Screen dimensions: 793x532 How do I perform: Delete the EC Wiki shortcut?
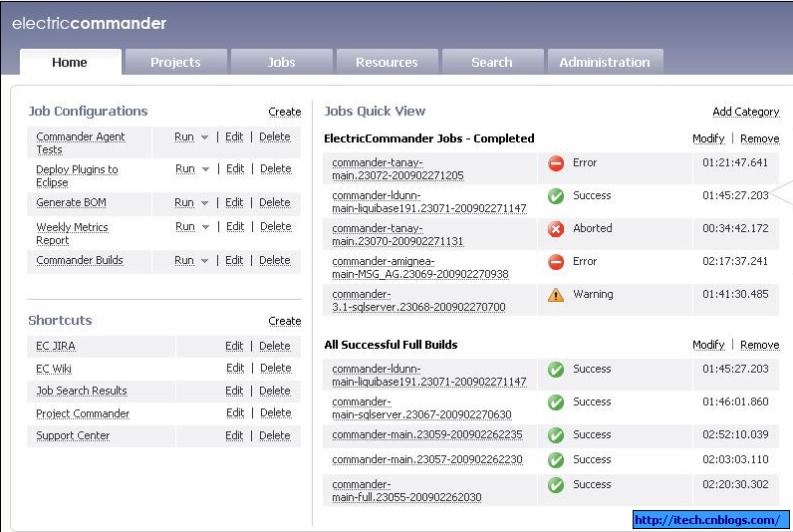tap(276, 369)
